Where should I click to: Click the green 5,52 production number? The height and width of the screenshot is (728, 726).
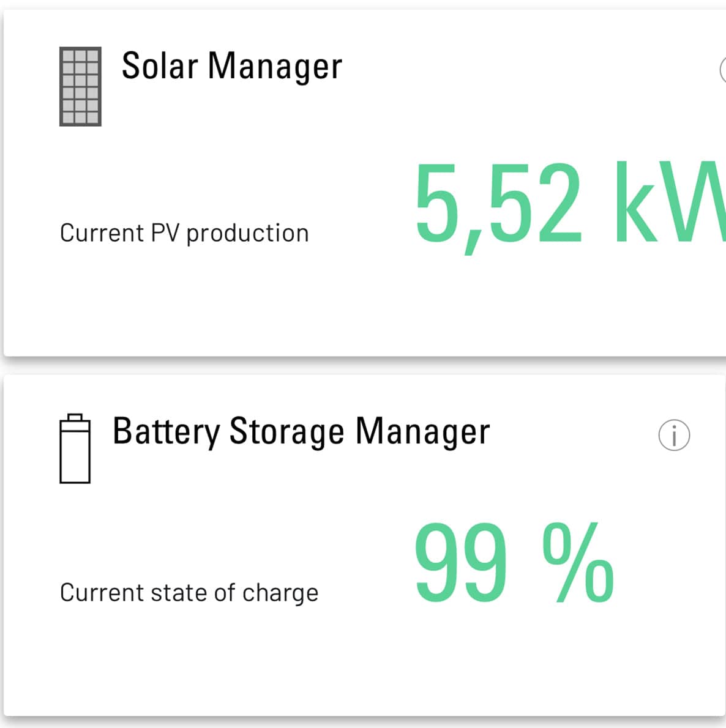pyautogui.click(x=498, y=202)
